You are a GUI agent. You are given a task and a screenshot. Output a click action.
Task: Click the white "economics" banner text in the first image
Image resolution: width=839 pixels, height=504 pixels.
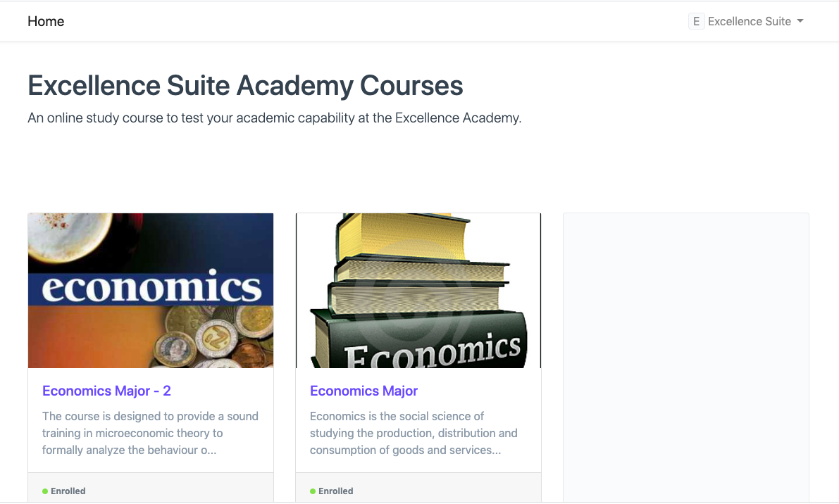tap(151, 288)
